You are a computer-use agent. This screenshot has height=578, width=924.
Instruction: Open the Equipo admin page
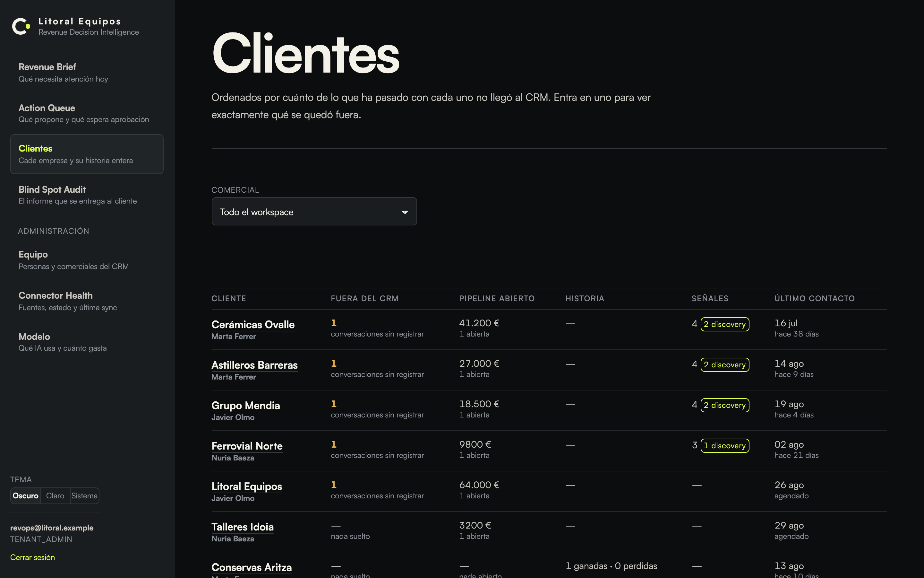click(87, 260)
